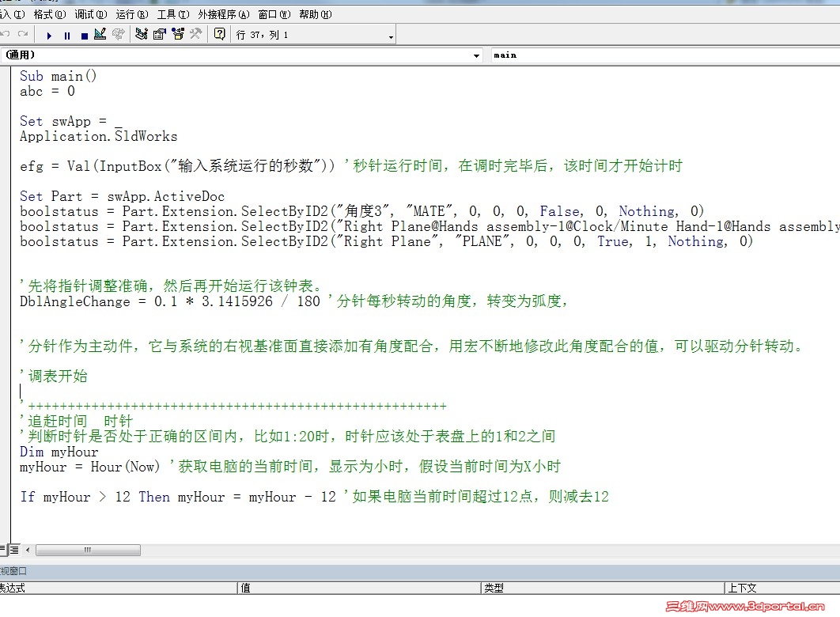This screenshot has height=617, width=840.
Task: Click the Undo arrow icon
Action: click(6, 34)
